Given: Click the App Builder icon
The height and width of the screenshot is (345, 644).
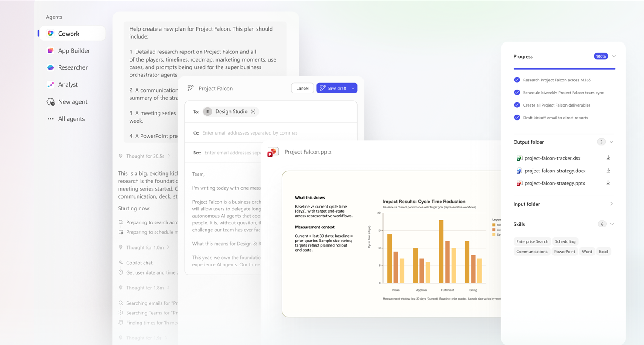Looking at the screenshot, I should coord(51,50).
